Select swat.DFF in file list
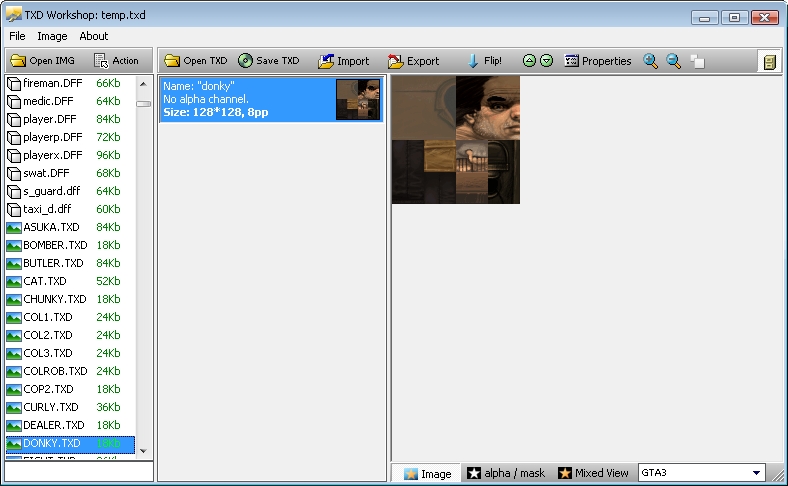Viewport: 788px width, 486px height. pyautogui.click(x=70, y=173)
